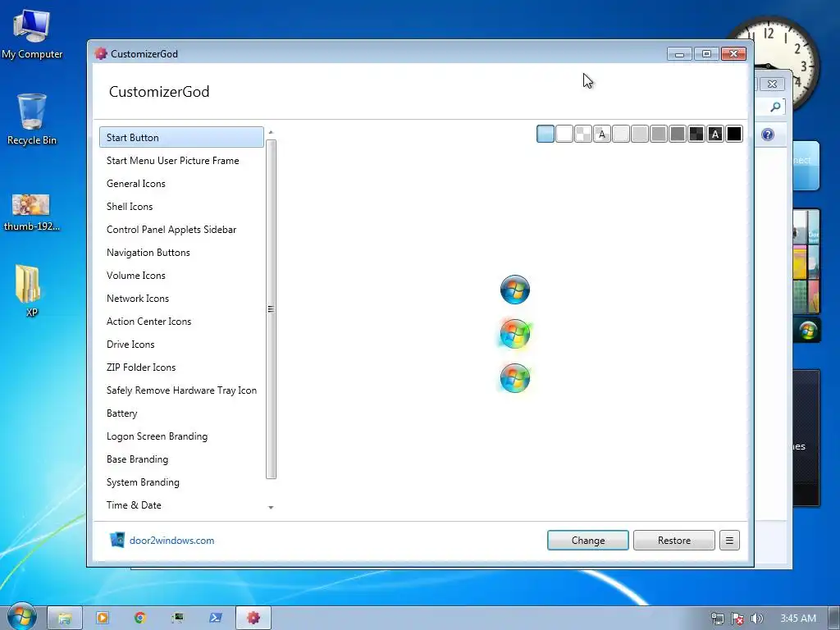Select ZIP Folder Icons entry

point(181,367)
